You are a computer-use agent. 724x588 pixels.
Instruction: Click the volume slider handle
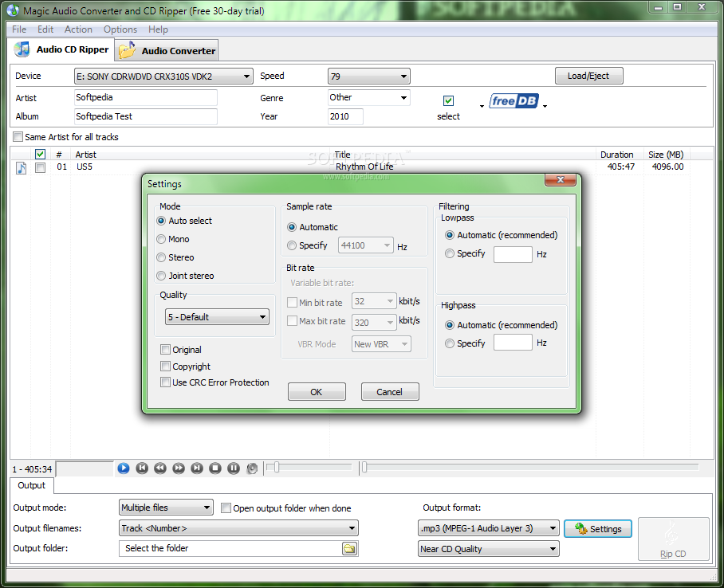point(276,468)
